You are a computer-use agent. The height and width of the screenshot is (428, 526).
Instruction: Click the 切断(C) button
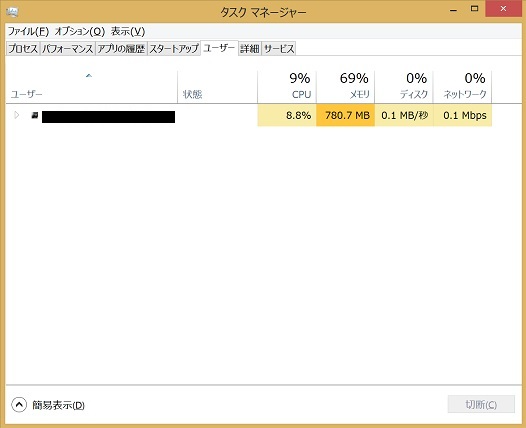481,404
